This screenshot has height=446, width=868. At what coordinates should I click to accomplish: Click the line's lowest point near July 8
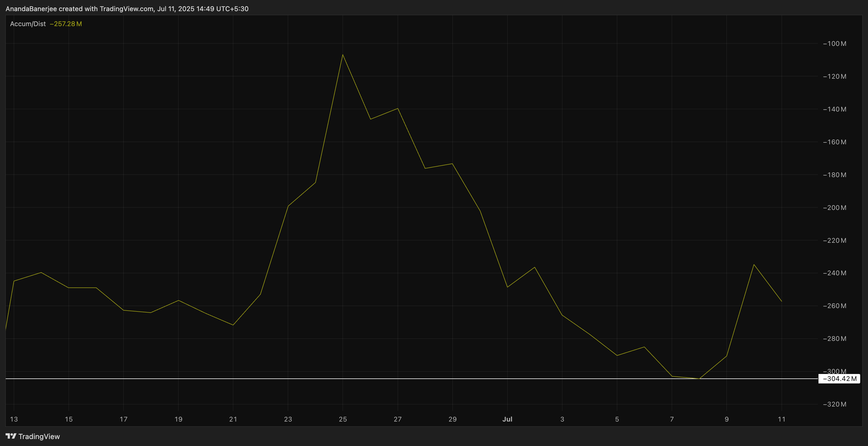click(x=699, y=379)
